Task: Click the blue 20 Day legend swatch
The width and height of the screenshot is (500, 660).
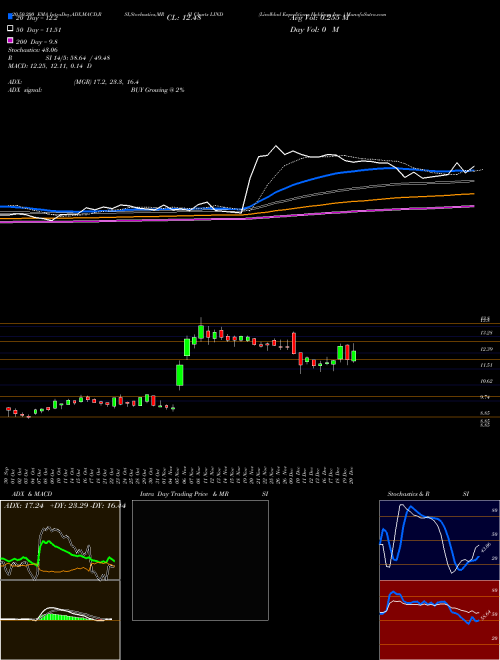Action: click(x=10, y=17)
